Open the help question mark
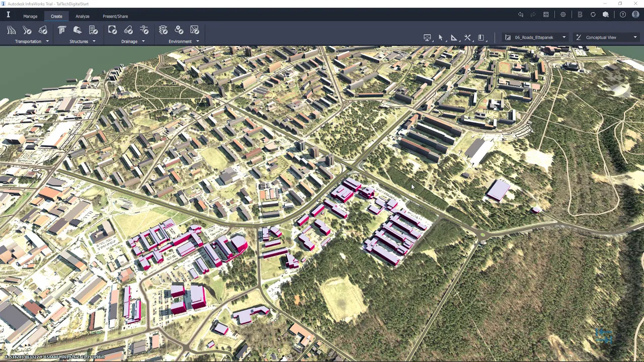 point(623,15)
